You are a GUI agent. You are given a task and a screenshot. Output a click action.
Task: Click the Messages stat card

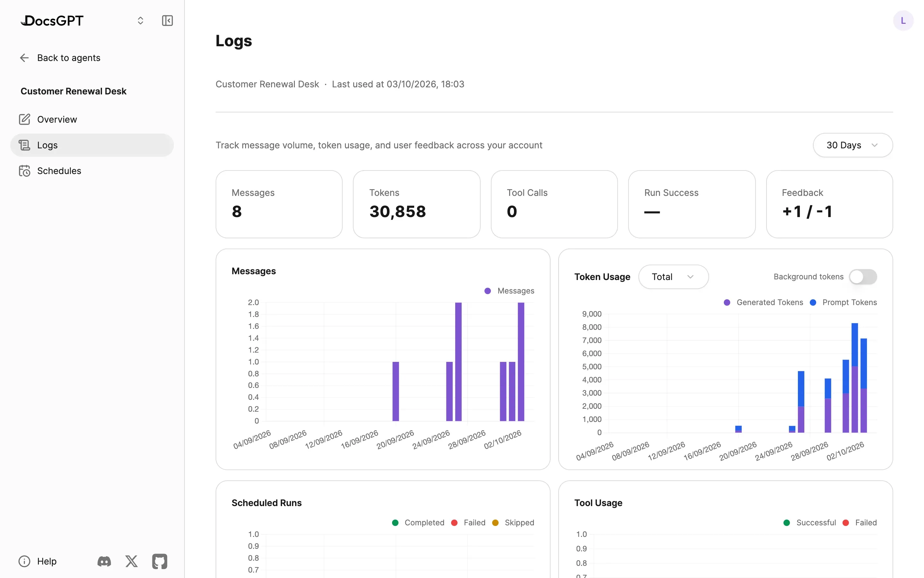click(x=279, y=204)
